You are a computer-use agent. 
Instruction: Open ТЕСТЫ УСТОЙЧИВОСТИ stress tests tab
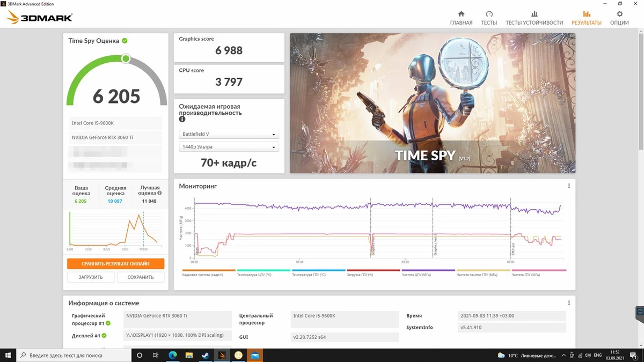(534, 18)
